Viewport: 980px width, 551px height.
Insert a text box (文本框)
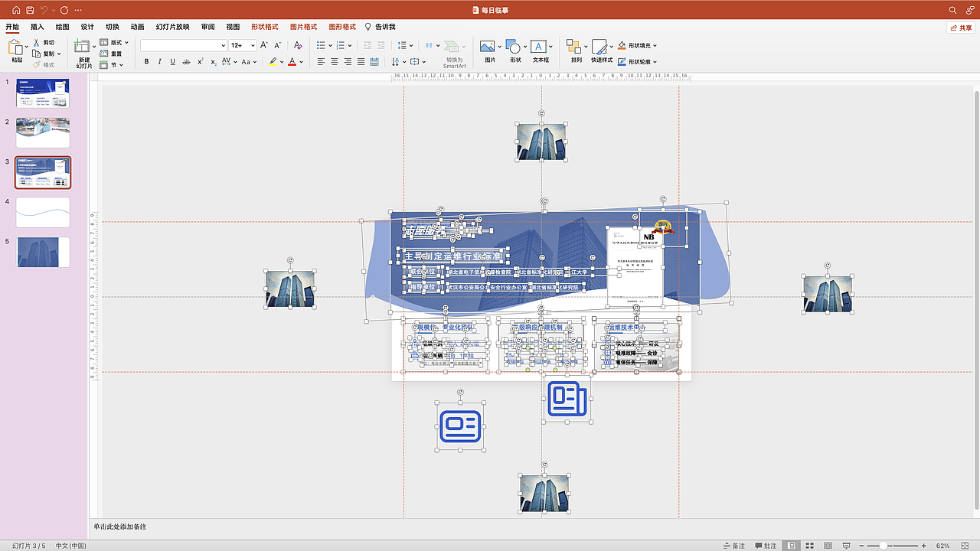(541, 51)
